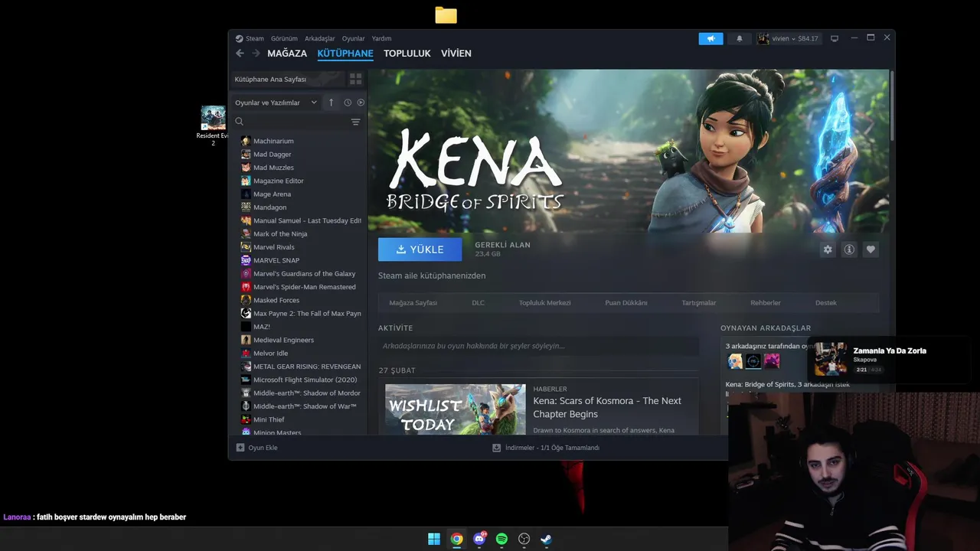Open Steam from the taskbar
The image size is (980, 551).
click(546, 539)
